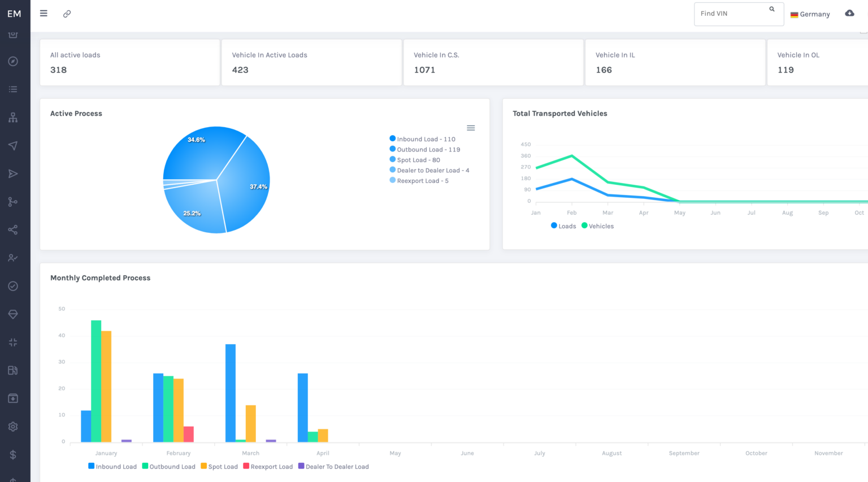
Task: Toggle Inbound Load in pie legend
Action: 426,139
